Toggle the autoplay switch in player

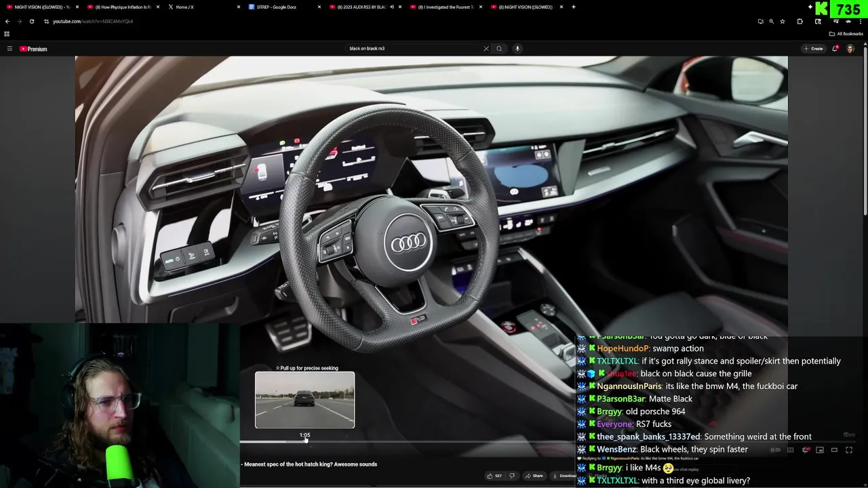tap(776, 450)
